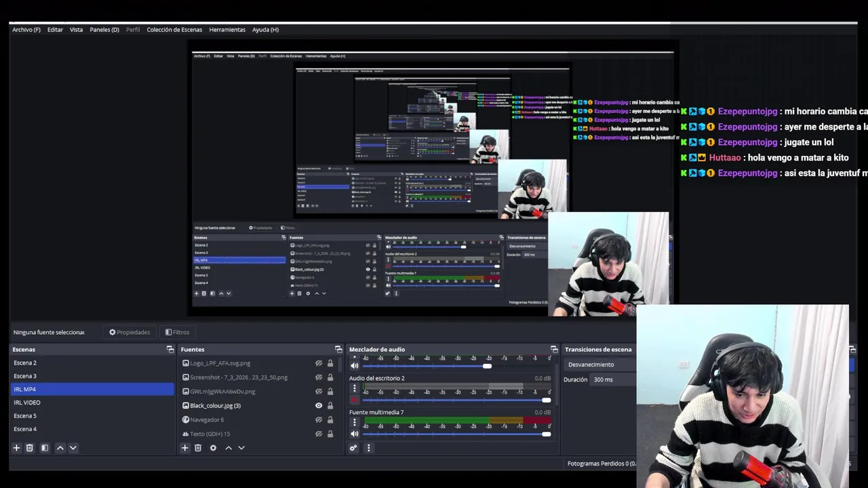Switch to the Escena 4 scene
The height and width of the screenshot is (488, 868).
[92, 429]
